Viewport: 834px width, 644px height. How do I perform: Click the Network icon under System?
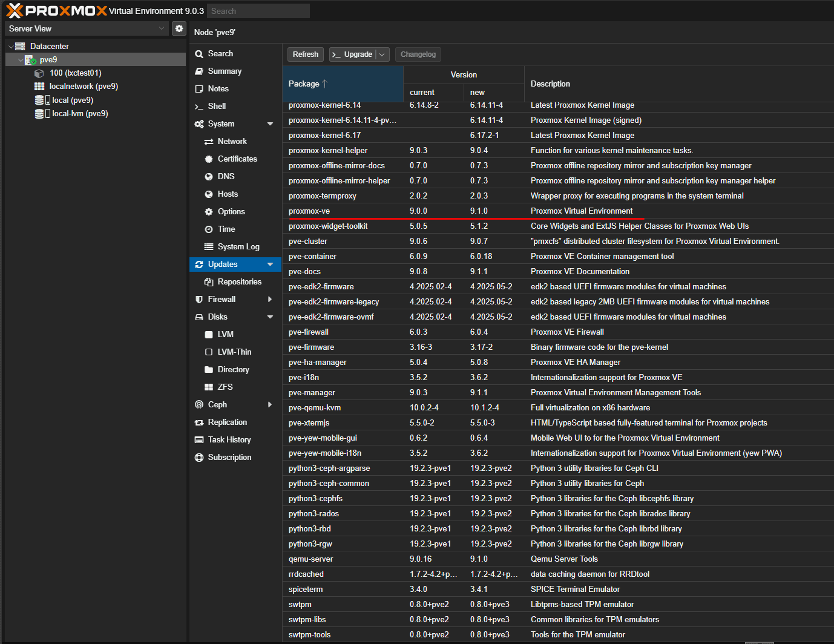(209, 141)
